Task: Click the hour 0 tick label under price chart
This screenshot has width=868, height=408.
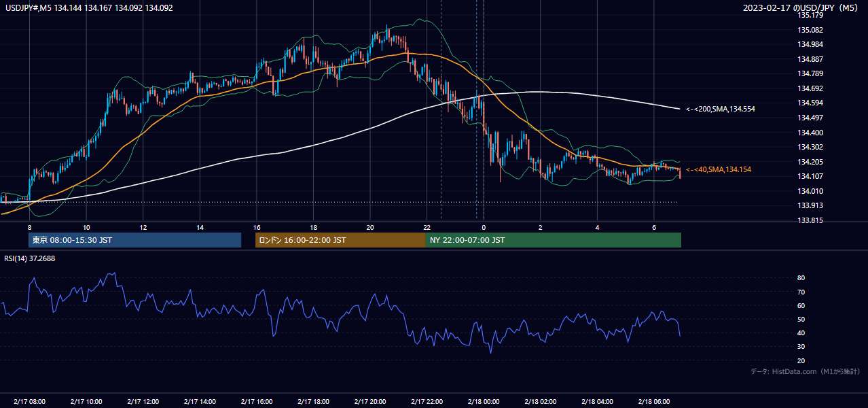Action: pyautogui.click(x=484, y=227)
